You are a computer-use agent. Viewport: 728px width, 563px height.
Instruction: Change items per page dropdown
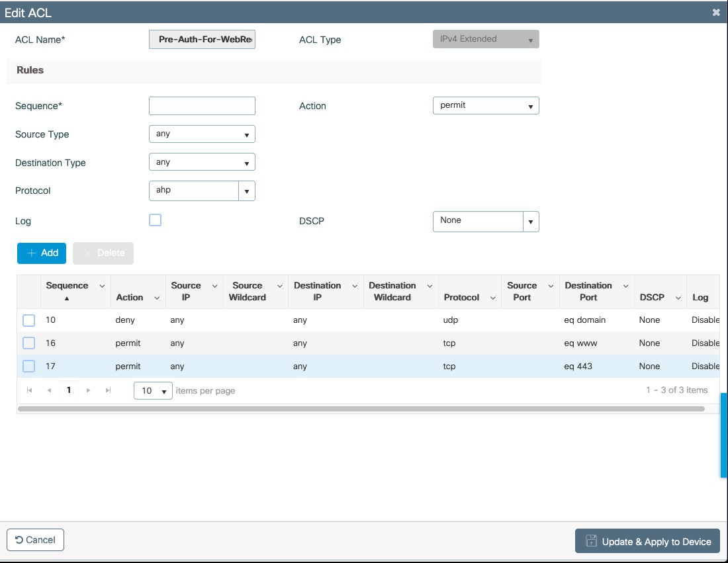(x=153, y=390)
